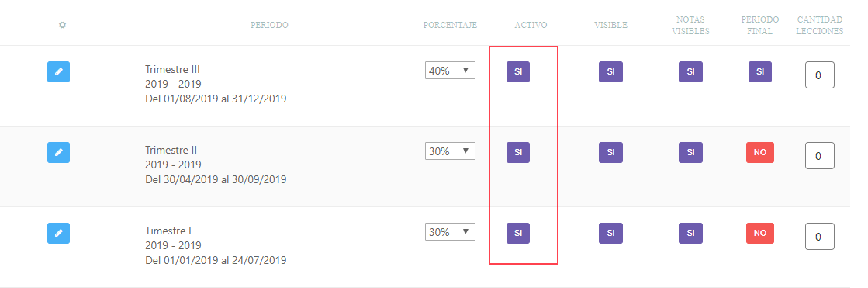Click the lessons count field for Timestre I
The width and height of the screenshot is (868, 288).
coord(820,237)
